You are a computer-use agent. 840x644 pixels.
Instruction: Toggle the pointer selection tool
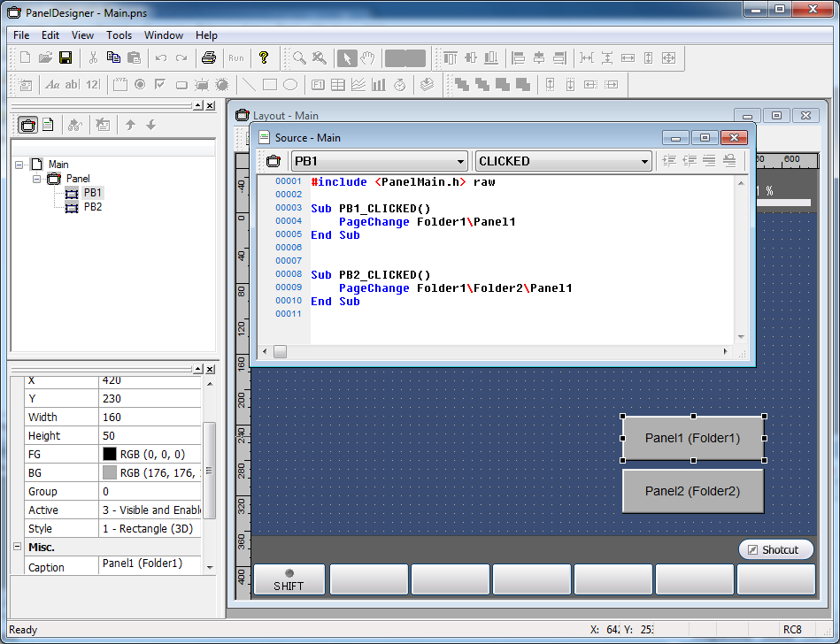347,58
